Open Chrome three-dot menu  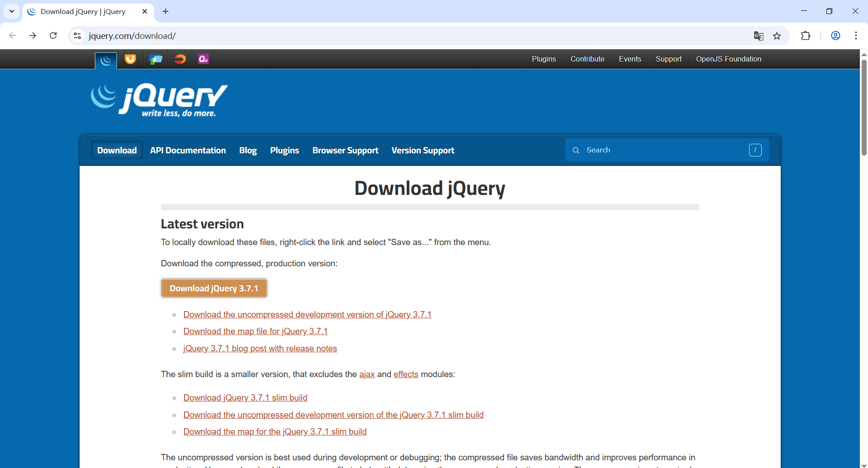(856, 36)
